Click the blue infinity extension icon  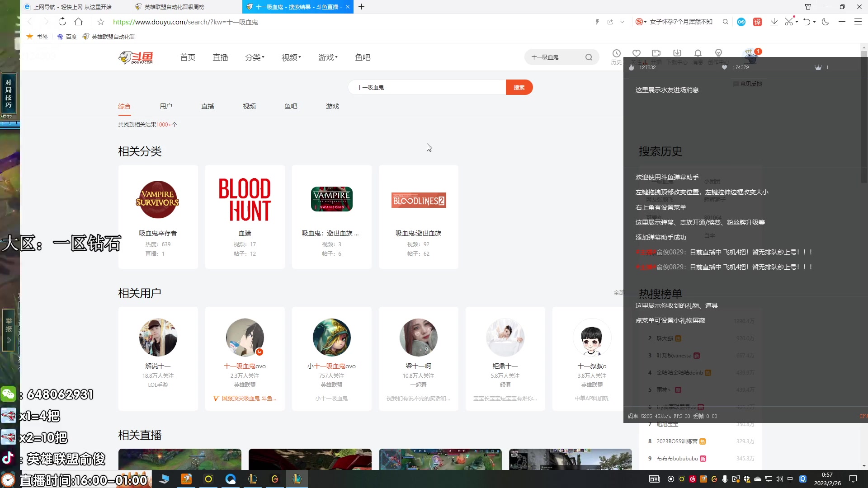741,22
